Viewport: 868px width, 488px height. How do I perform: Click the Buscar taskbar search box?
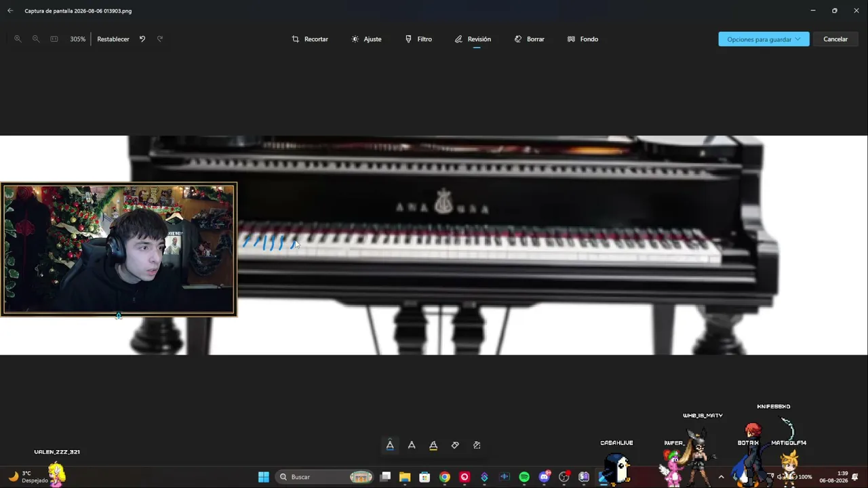(325, 477)
